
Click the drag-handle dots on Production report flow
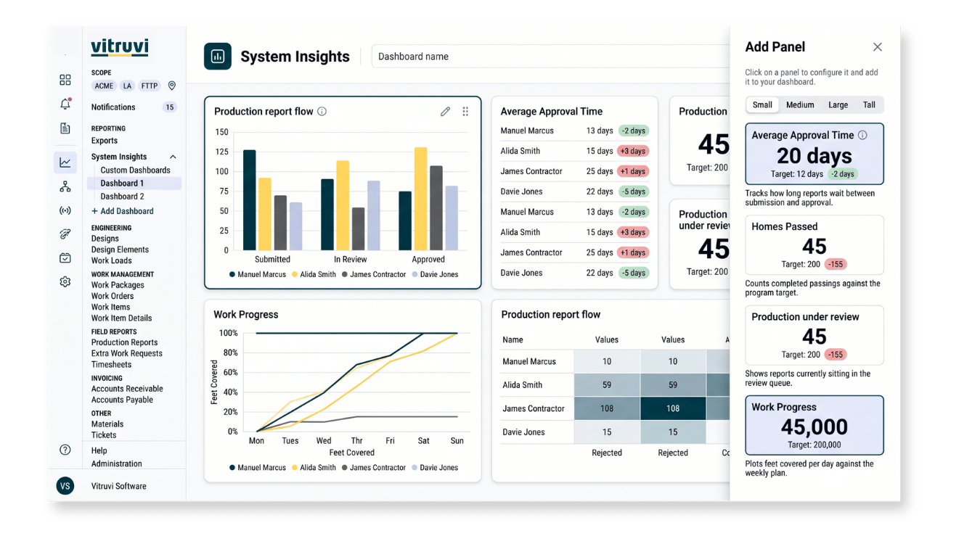(x=465, y=112)
